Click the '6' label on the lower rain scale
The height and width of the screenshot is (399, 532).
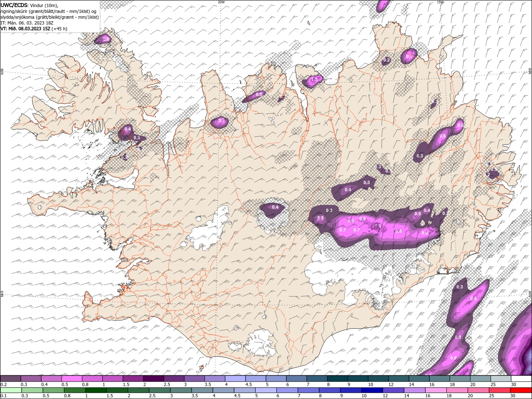(277, 396)
